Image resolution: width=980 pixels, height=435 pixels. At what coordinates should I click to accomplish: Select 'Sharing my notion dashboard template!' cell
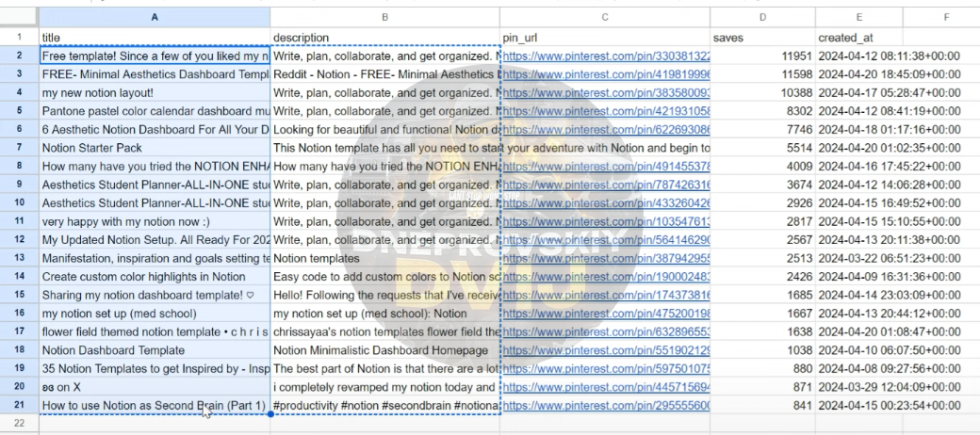155,296
